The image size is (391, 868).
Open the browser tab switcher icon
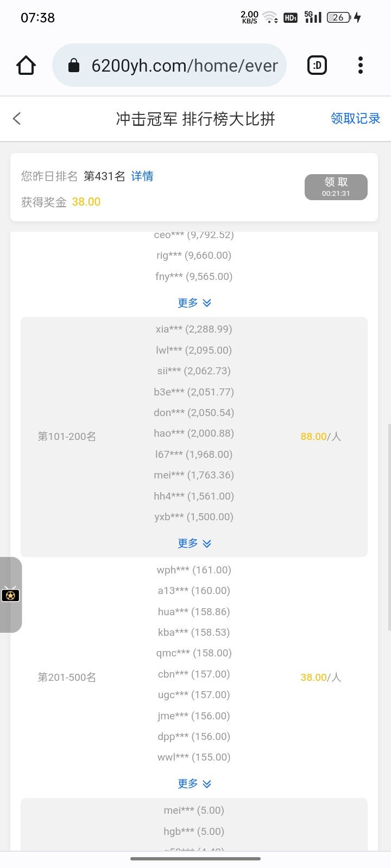(317, 66)
